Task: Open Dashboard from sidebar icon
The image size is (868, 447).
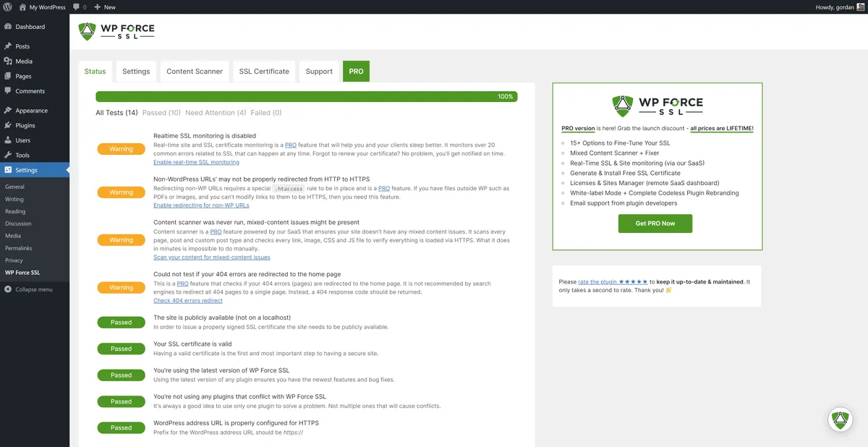Action: [x=8, y=27]
